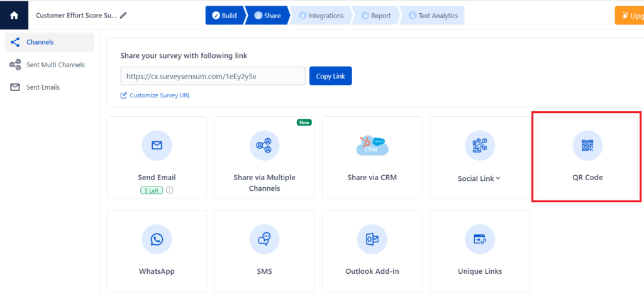
Task: Select the SMS chat bubble icon
Action: 264,239
